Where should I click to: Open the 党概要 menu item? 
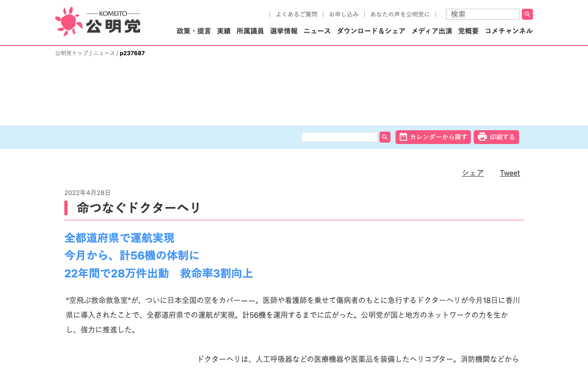tap(469, 31)
